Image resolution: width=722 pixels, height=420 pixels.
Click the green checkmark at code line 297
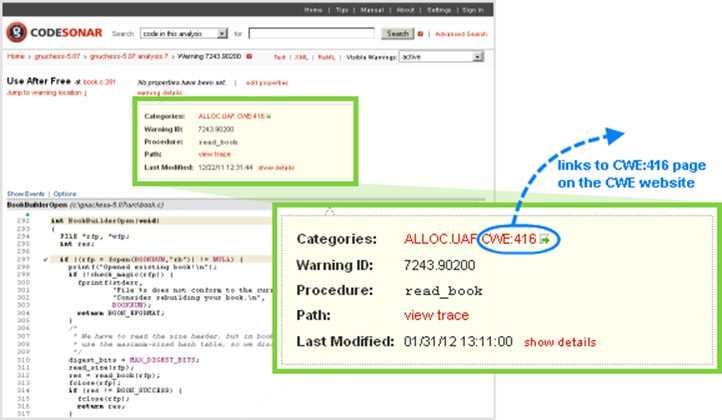46,260
